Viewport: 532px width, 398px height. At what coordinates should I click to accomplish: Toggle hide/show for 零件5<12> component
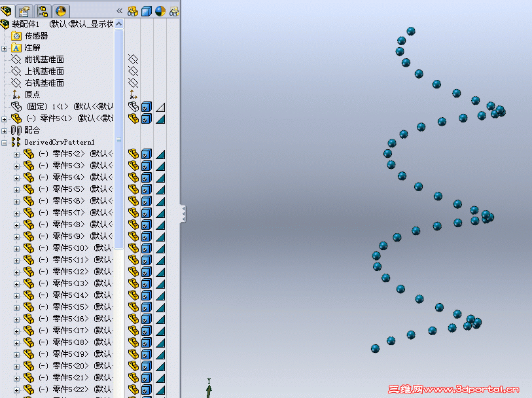(x=133, y=272)
